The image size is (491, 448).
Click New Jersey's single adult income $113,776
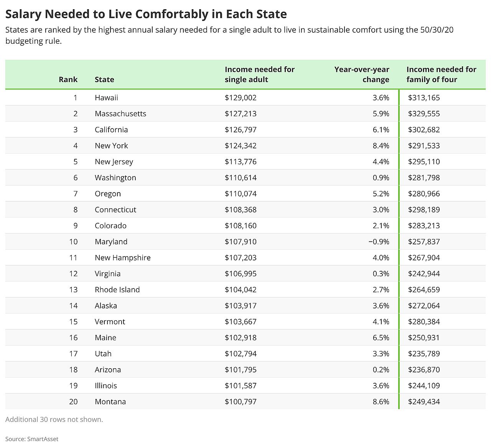click(241, 161)
